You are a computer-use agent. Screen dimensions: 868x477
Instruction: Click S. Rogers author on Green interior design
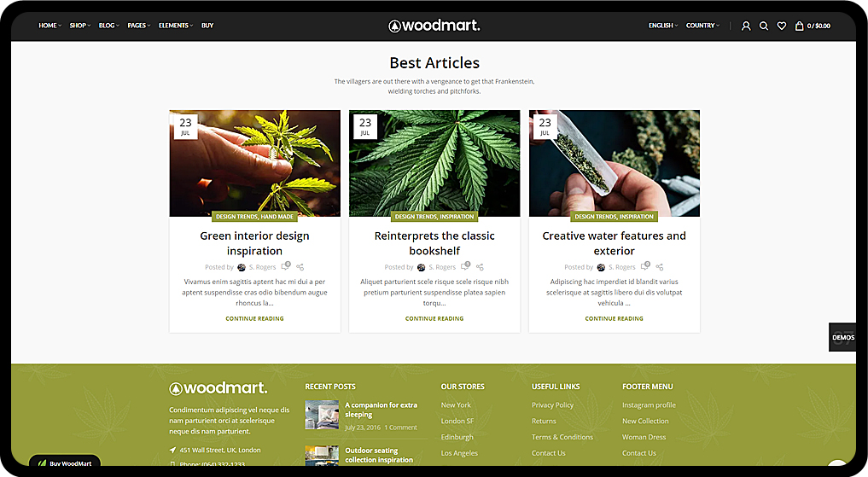(262, 267)
